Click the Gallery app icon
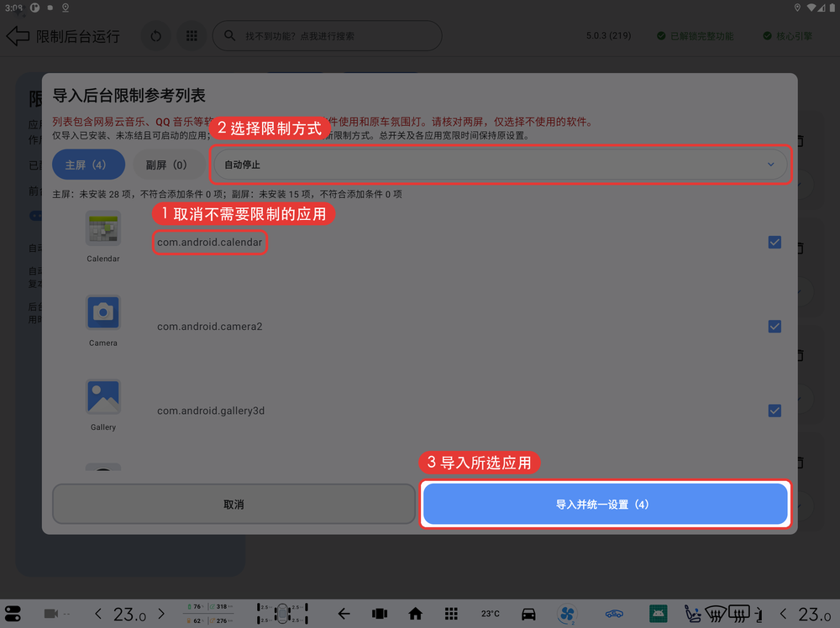 tap(103, 397)
